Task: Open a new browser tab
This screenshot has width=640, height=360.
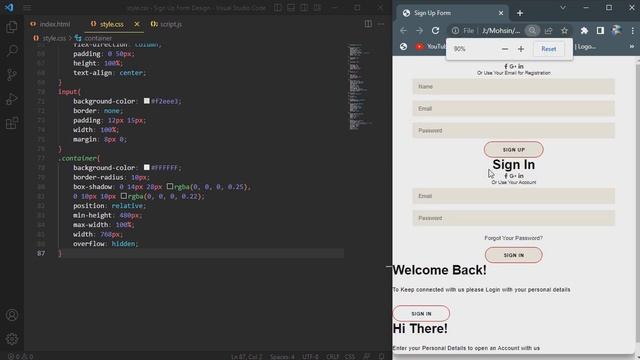Action: pyautogui.click(x=520, y=13)
